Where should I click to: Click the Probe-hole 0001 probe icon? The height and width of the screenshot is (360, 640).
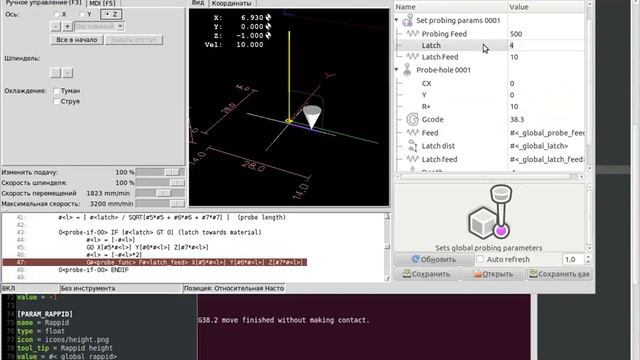click(407, 70)
